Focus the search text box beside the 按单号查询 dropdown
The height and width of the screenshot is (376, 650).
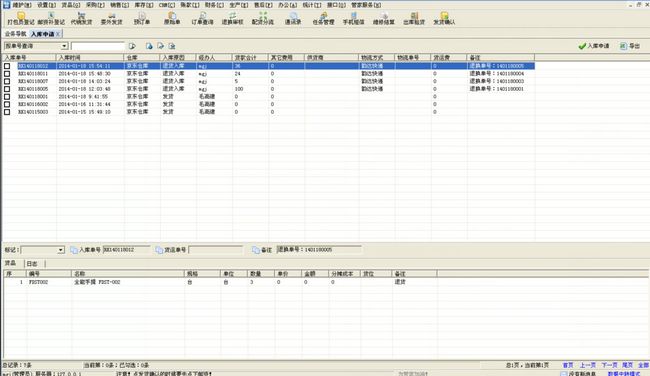tap(98, 46)
